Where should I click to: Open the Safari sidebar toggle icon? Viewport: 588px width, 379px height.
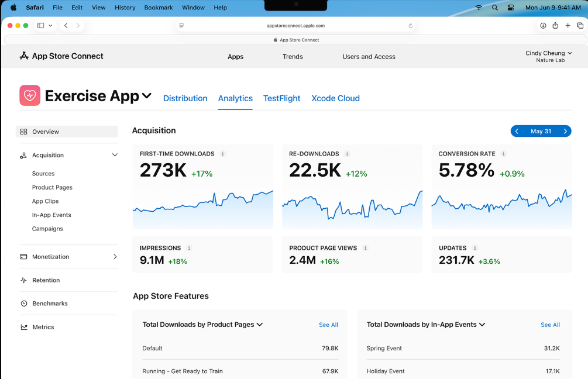(x=40, y=26)
